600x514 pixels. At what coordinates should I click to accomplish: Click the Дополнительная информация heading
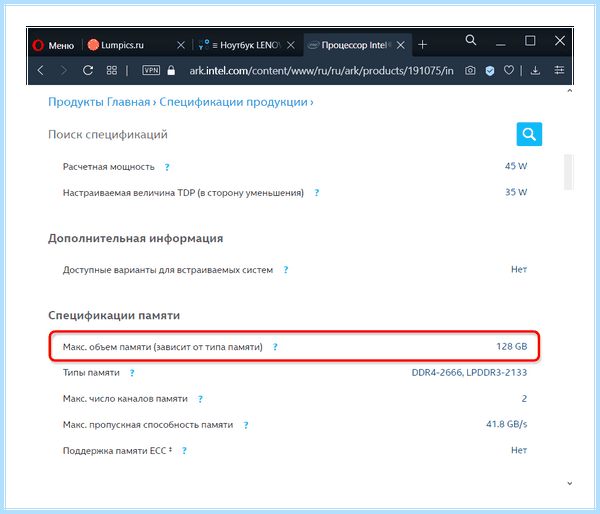click(135, 238)
